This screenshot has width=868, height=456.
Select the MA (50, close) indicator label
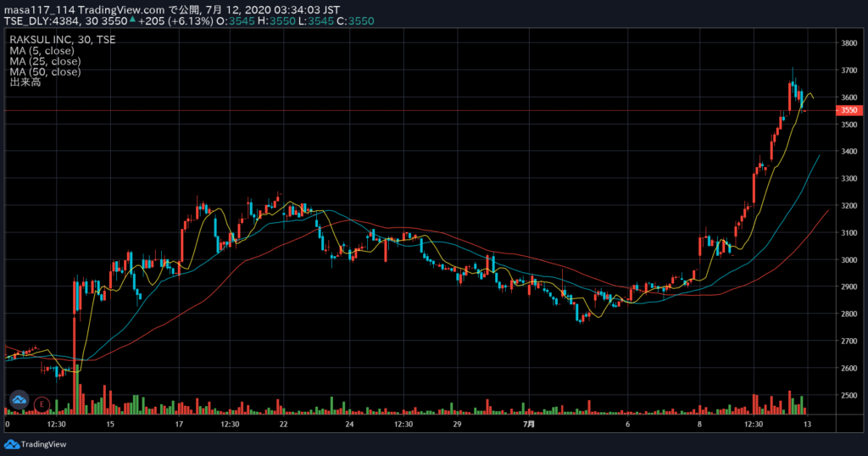coord(45,71)
